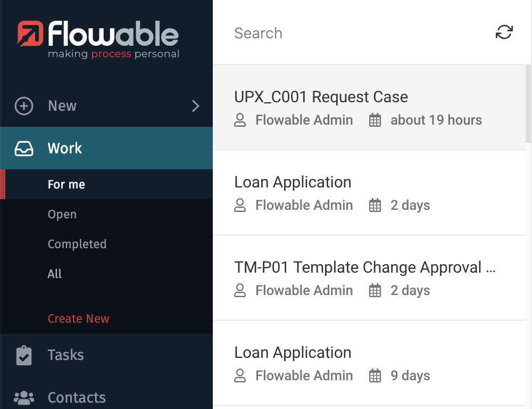
Task: Open TM-P01 Template Change Approval item
Action: pyautogui.click(x=364, y=268)
